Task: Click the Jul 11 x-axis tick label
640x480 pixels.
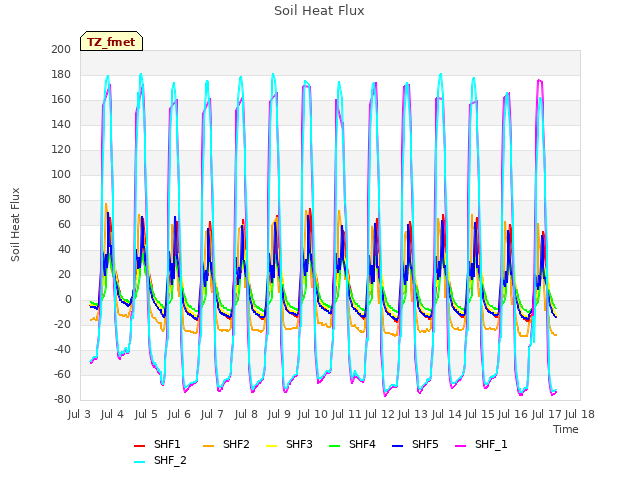Action: (x=346, y=414)
